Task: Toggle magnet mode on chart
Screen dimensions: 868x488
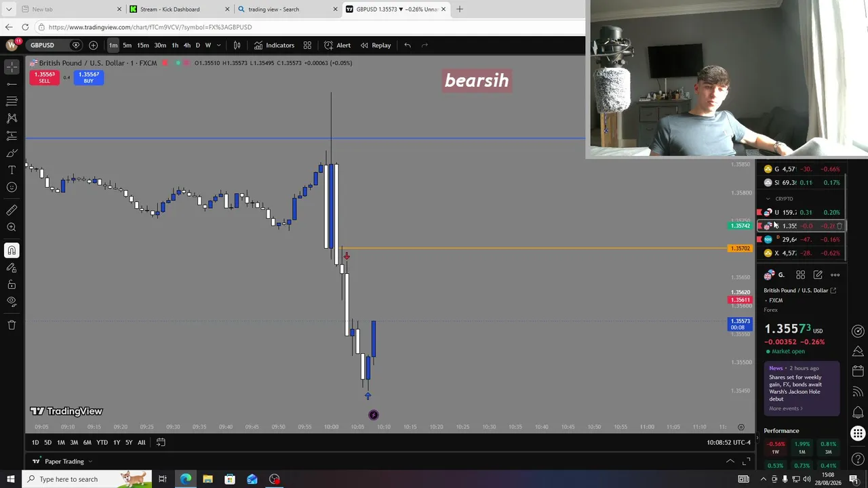Action: (12, 251)
